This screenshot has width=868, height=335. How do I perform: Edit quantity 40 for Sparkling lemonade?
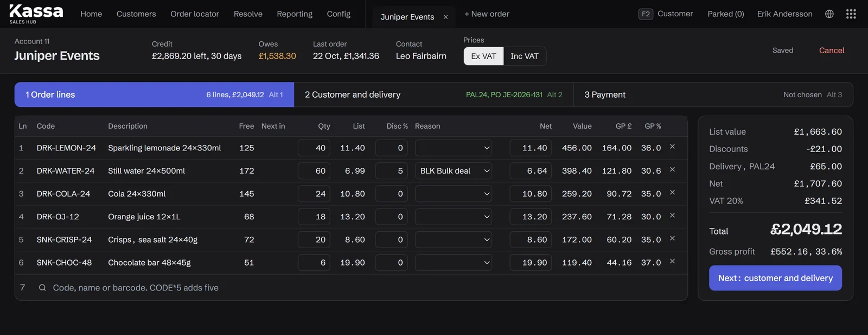pos(314,148)
